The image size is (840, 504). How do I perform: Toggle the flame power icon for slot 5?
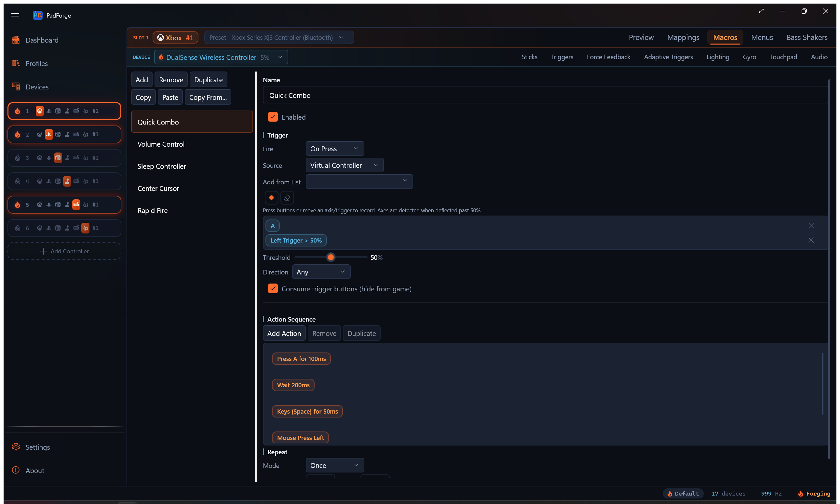[x=18, y=205]
